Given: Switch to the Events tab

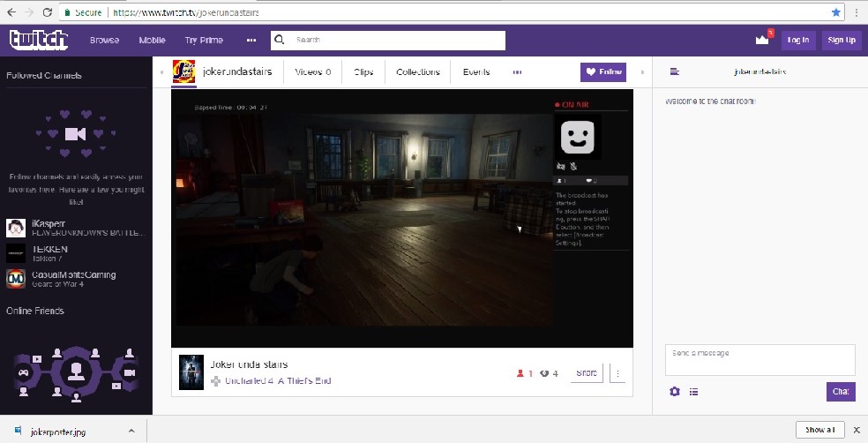Looking at the screenshot, I should tap(476, 72).
